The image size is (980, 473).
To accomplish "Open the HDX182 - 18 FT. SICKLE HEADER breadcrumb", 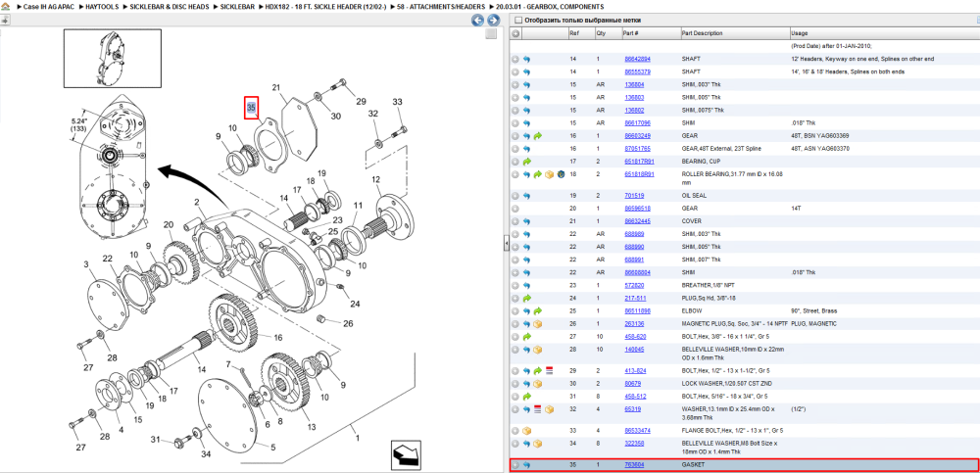I will coord(323,6).
